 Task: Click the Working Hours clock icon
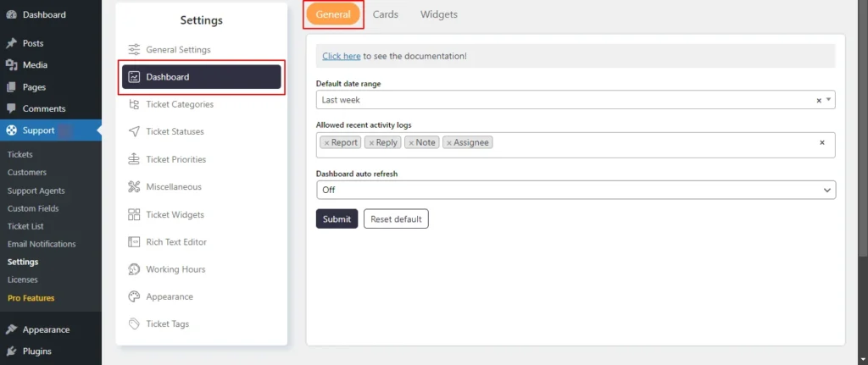(x=134, y=269)
